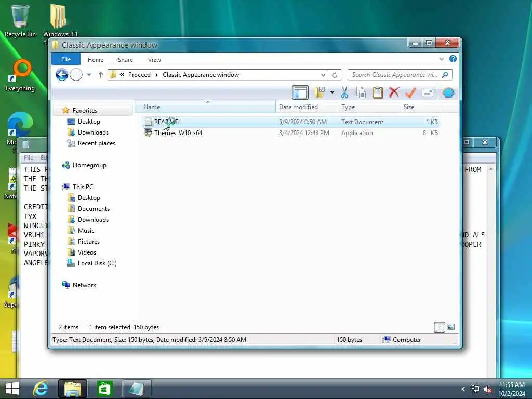This screenshot has width=532, height=399.
Task: Open Classic Shell settings shell icon
Action: 448,92
